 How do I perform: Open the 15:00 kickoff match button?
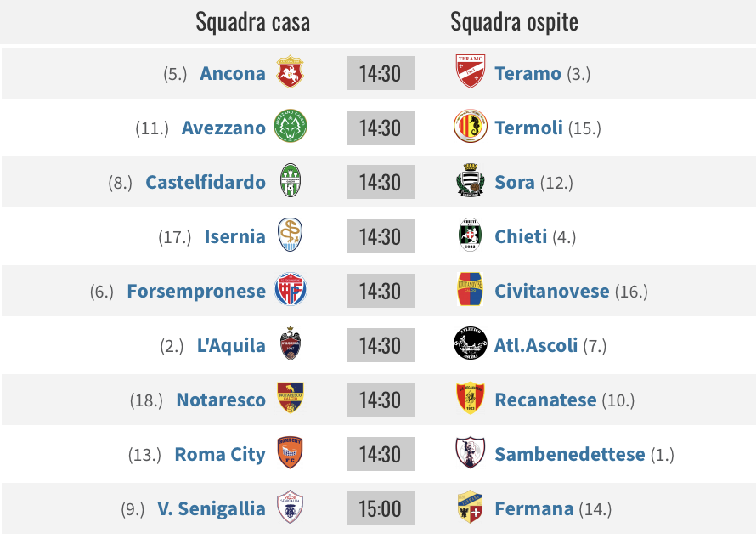tap(381, 508)
